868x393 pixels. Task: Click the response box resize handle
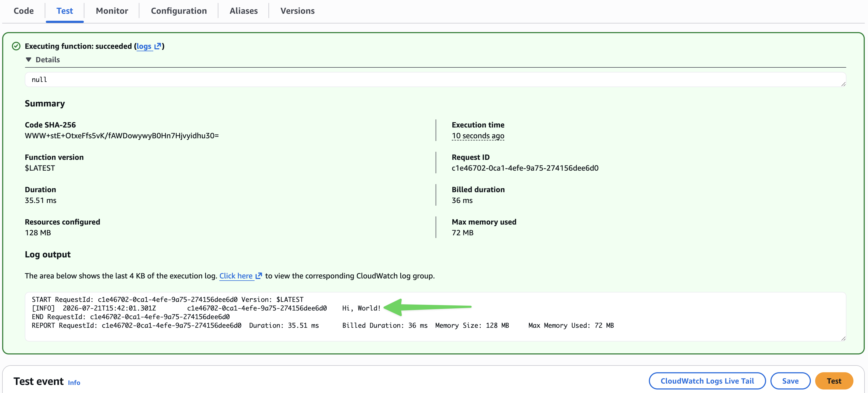coord(843,84)
